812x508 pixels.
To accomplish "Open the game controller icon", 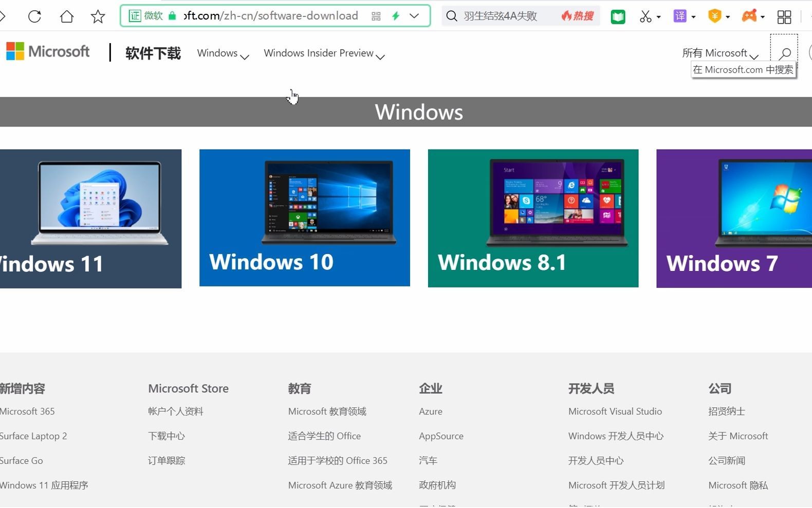I will tap(749, 16).
